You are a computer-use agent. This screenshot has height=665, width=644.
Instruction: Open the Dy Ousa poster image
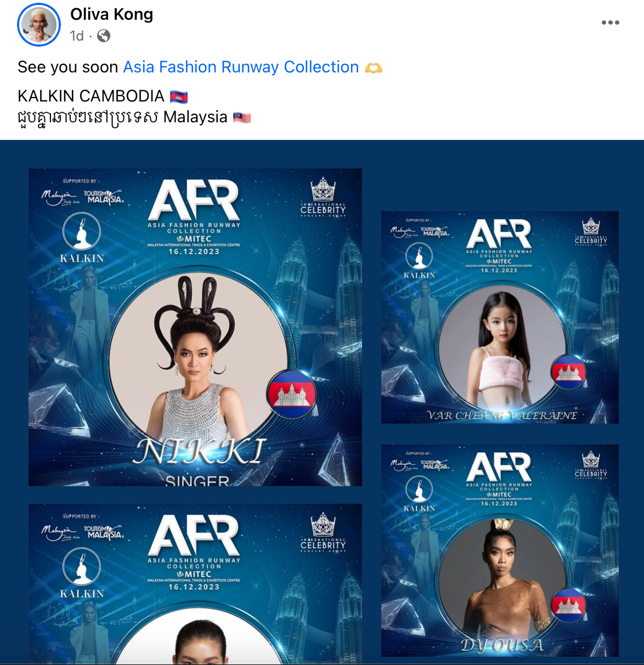(500, 550)
